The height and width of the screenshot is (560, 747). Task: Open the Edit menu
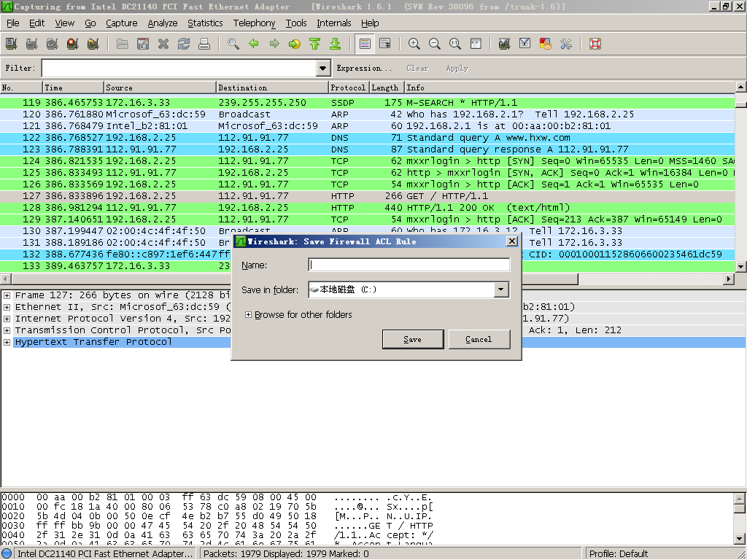pos(36,23)
